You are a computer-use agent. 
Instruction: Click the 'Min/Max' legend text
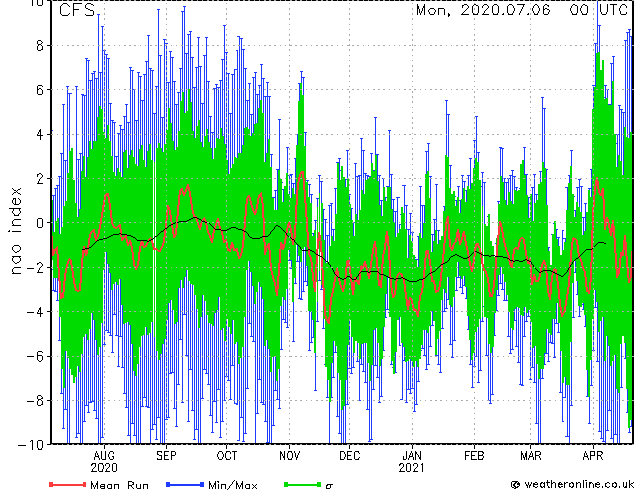point(233,485)
